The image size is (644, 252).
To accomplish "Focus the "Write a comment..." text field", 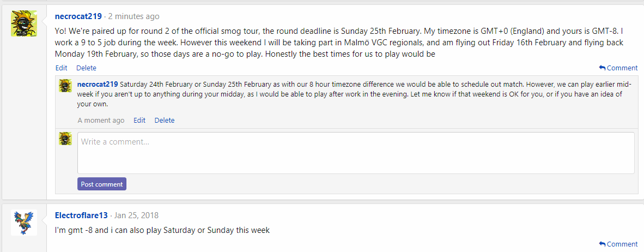I will click(x=355, y=153).
